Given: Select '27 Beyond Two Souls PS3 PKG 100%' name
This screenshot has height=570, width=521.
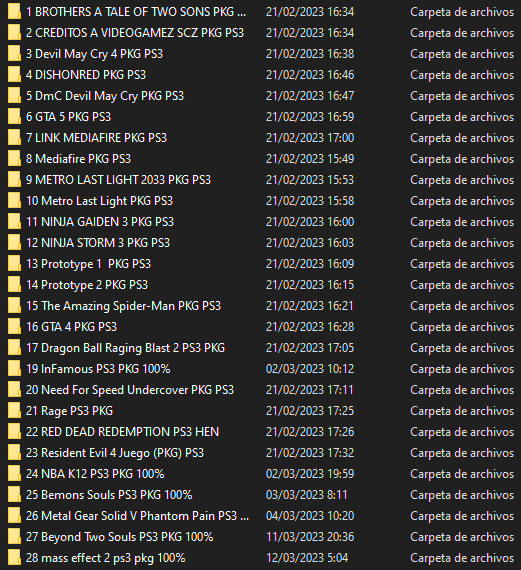Looking at the screenshot, I should coord(120,537).
